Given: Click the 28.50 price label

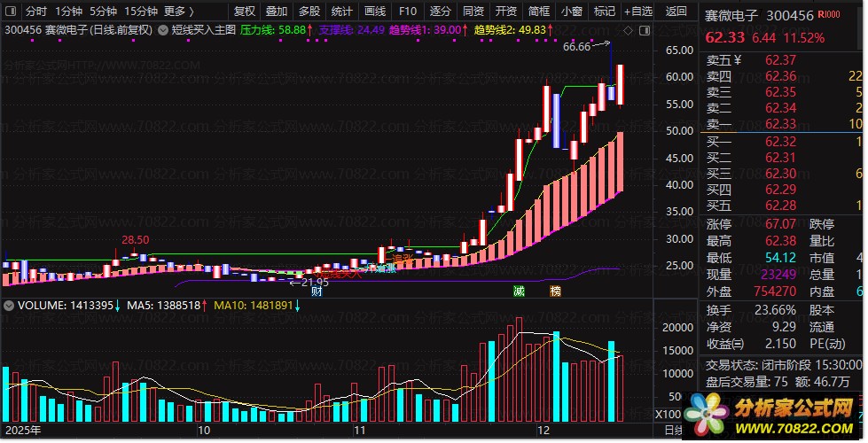Looking at the screenshot, I should tap(136, 240).
